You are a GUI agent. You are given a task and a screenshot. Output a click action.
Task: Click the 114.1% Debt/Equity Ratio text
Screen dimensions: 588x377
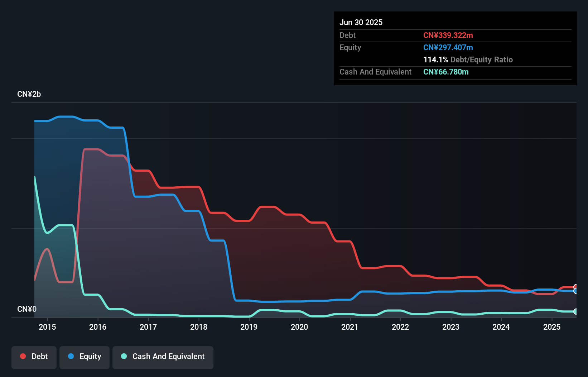(x=468, y=59)
